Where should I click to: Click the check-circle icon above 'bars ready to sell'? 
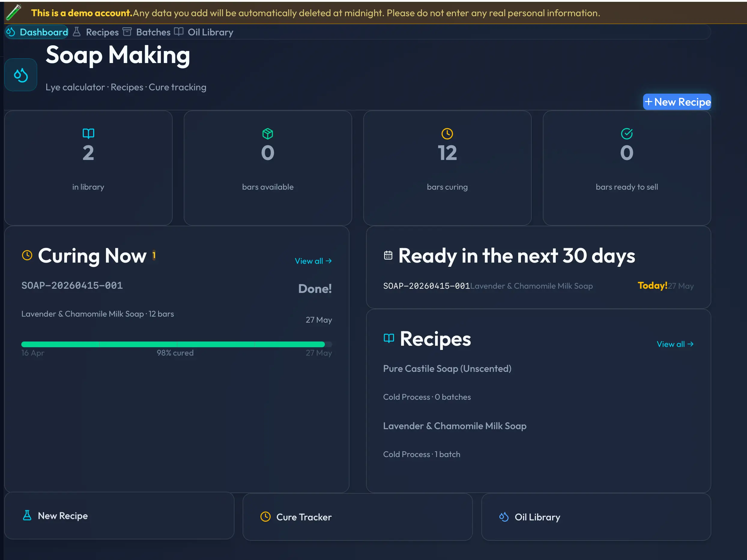pos(627,134)
